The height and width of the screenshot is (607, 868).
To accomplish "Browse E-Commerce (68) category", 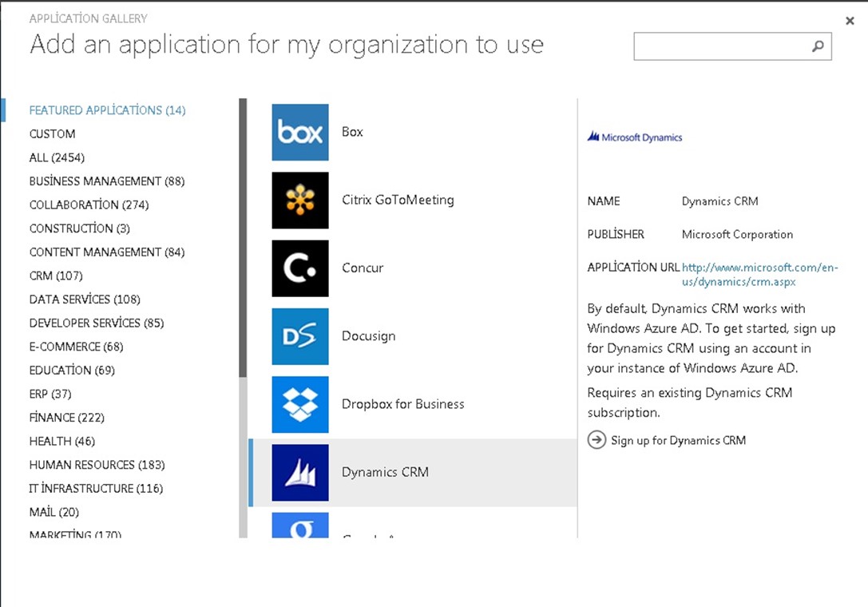I will click(77, 347).
